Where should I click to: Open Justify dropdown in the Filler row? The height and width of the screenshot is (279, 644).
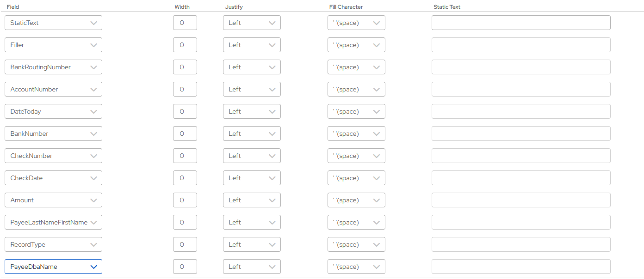(x=252, y=45)
